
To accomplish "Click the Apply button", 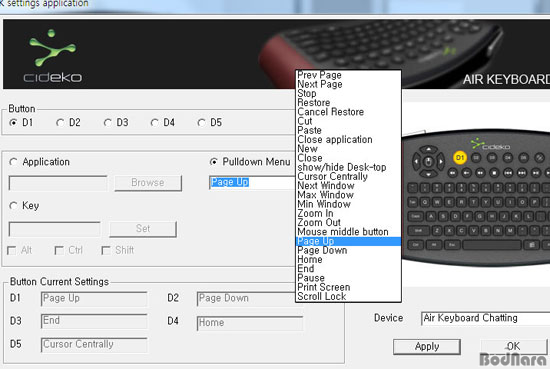I will 427,347.
